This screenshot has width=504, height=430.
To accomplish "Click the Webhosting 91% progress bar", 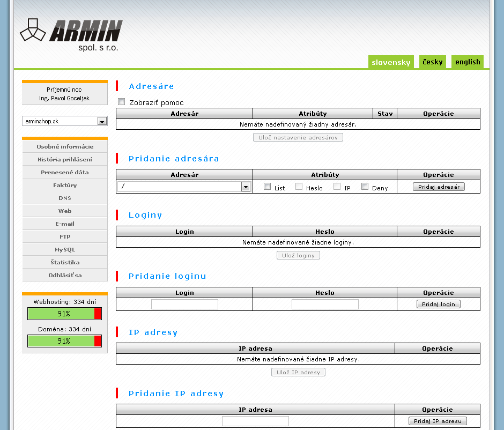I will click(64, 314).
